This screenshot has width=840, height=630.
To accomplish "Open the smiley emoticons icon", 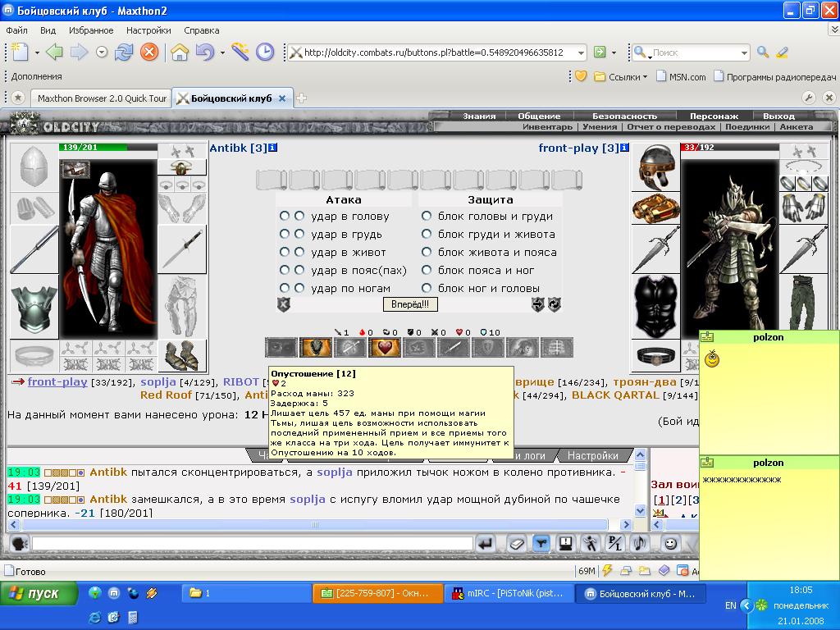I will click(x=669, y=545).
